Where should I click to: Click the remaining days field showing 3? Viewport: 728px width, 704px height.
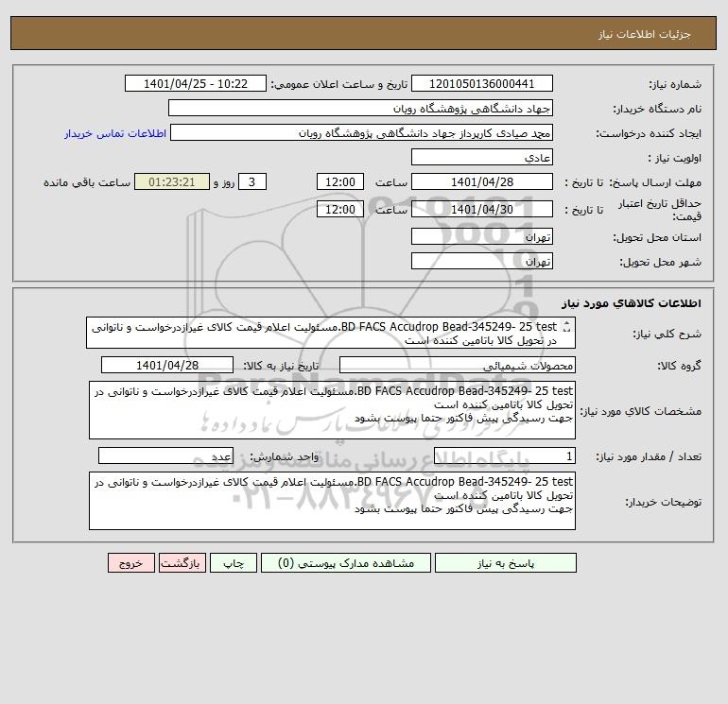pyautogui.click(x=252, y=182)
